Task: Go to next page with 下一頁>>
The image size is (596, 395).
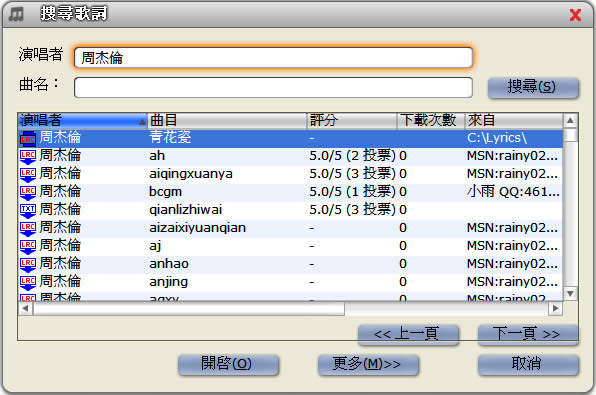Action: pos(528,334)
